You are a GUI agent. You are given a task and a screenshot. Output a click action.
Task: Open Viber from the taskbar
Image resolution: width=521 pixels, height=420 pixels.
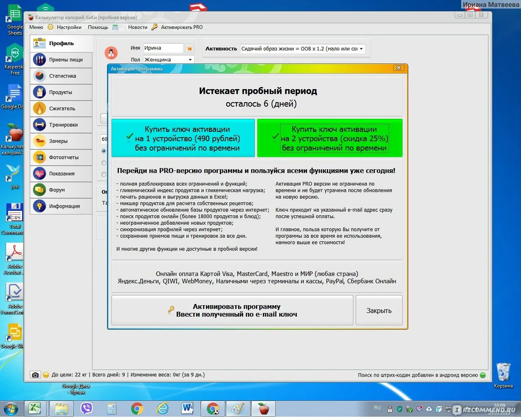pos(86,408)
